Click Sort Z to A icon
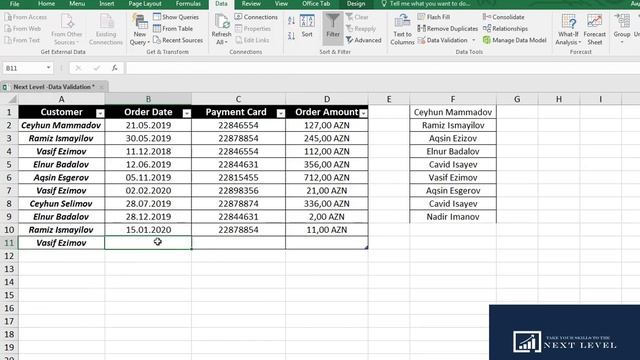This screenshot has width=640, height=360. [x=291, y=36]
